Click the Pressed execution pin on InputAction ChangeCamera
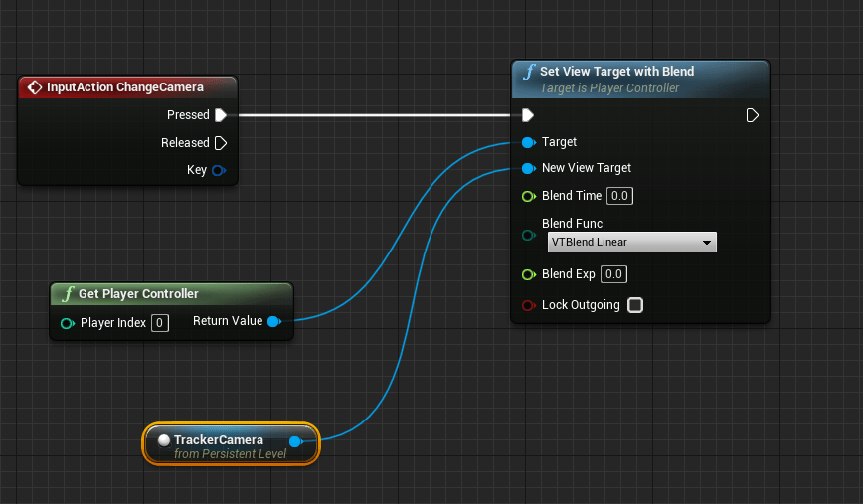863x504 pixels. pyautogui.click(x=221, y=115)
